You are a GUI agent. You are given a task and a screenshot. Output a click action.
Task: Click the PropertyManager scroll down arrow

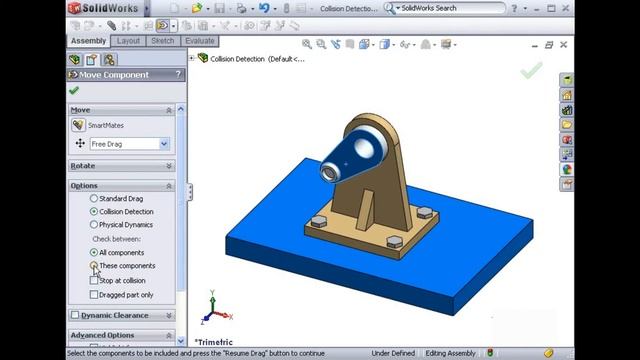181,340
